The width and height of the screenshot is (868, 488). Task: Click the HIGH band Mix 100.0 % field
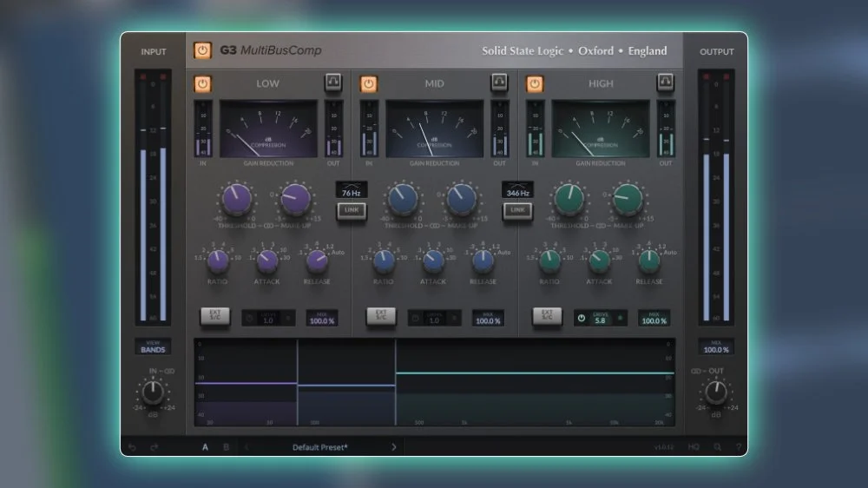(654, 318)
